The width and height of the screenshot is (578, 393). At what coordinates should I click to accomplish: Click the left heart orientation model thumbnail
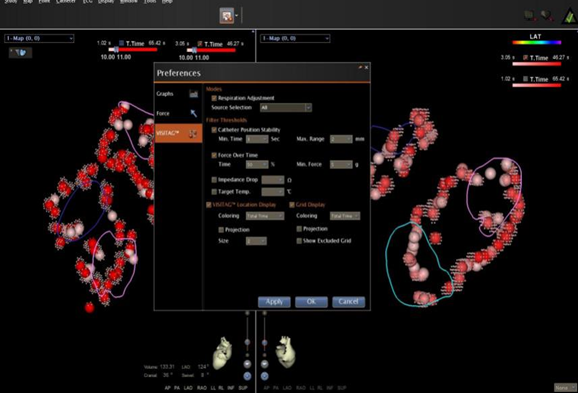point(222,353)
